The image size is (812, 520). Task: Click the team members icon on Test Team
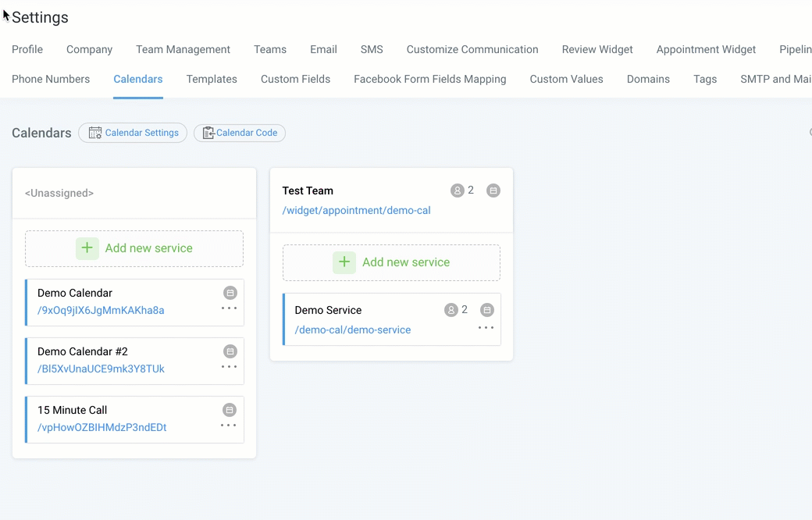click(458, 191)
